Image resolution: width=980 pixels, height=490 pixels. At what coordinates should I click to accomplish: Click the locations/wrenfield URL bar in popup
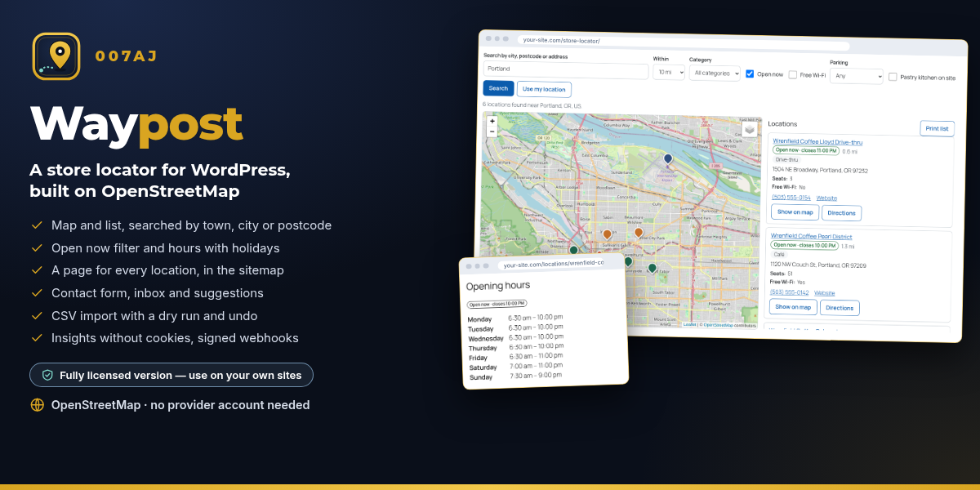(553, 264)
